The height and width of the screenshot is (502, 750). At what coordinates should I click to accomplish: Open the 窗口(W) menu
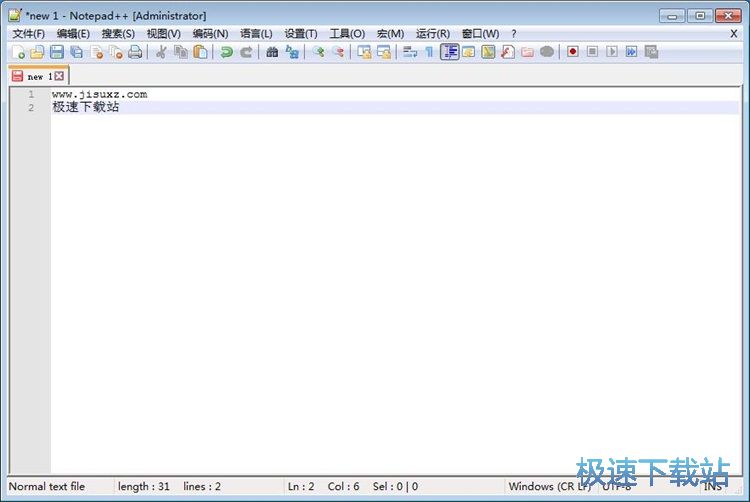[x=481, y=33]
